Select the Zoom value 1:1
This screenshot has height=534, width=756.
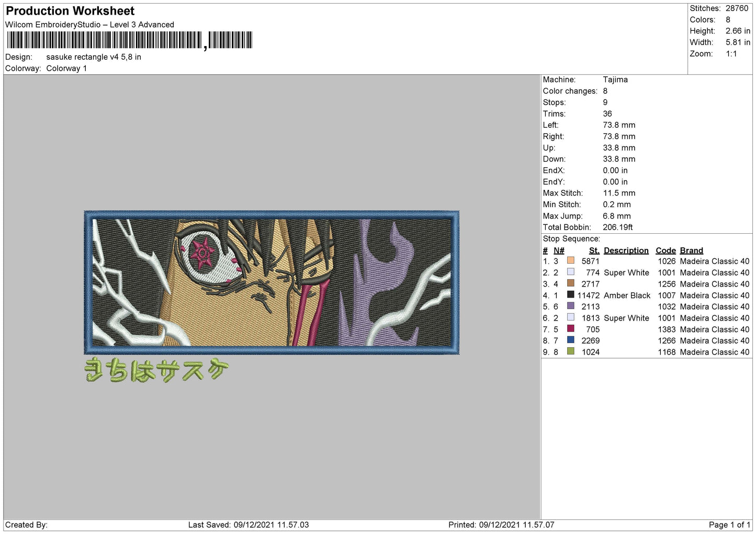pyautogui.click(x=731, y=54)
